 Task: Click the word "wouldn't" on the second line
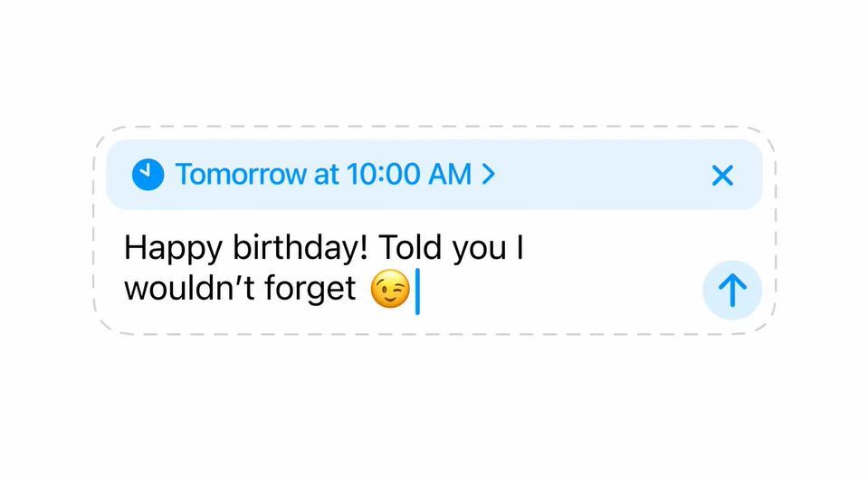pyautogui.click(x=184, y=290)
